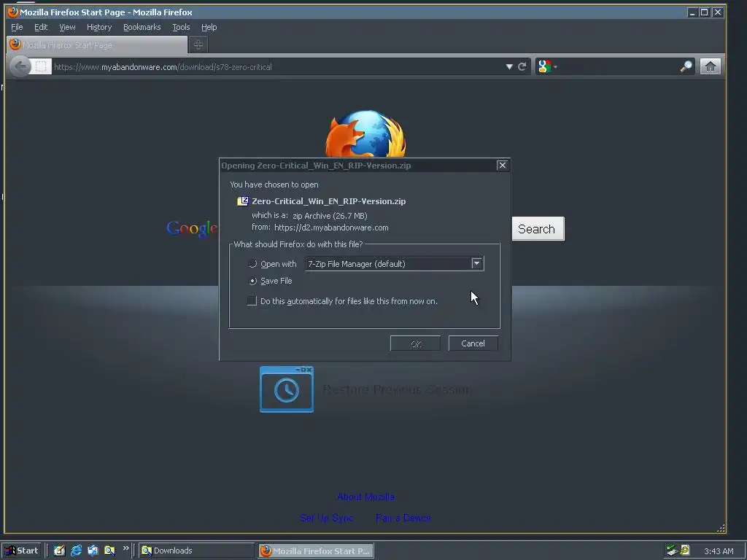Click the zip file icon in dialog
Image resolution: width=747 pixels, height=560 pixels.
point(242,201)
